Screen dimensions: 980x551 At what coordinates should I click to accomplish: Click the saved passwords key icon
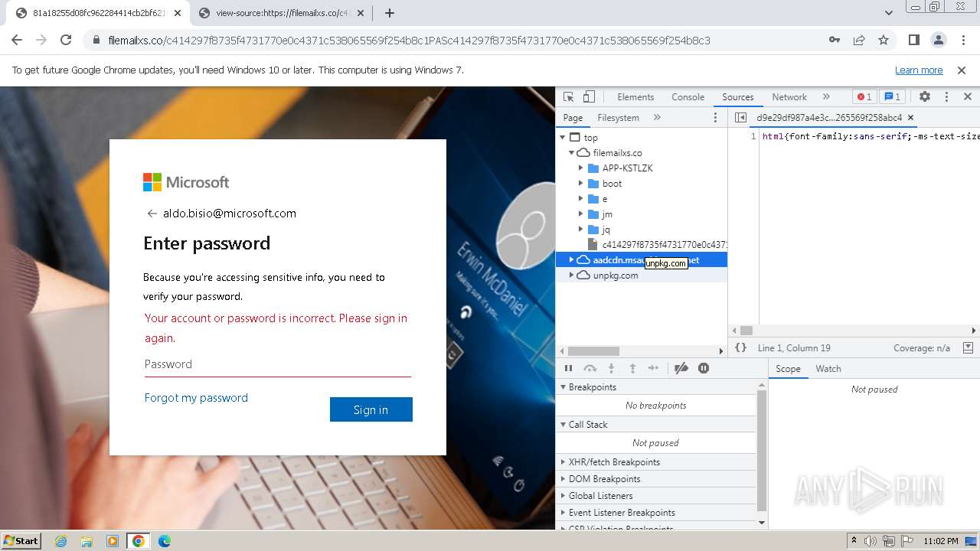[x=835, y=40]
